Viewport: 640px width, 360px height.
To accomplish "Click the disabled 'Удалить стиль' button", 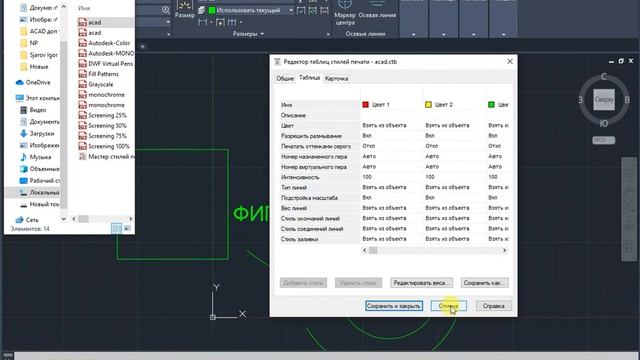I will (358, 282).
